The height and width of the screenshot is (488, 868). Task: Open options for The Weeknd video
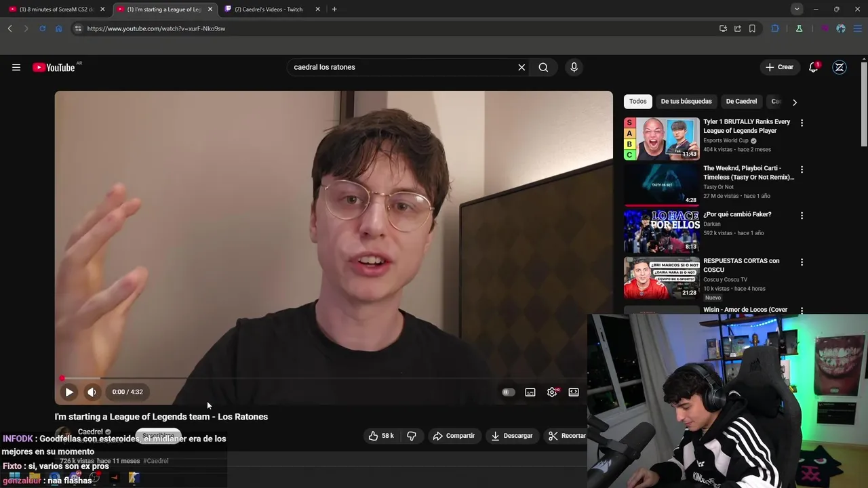click(802, 169)
